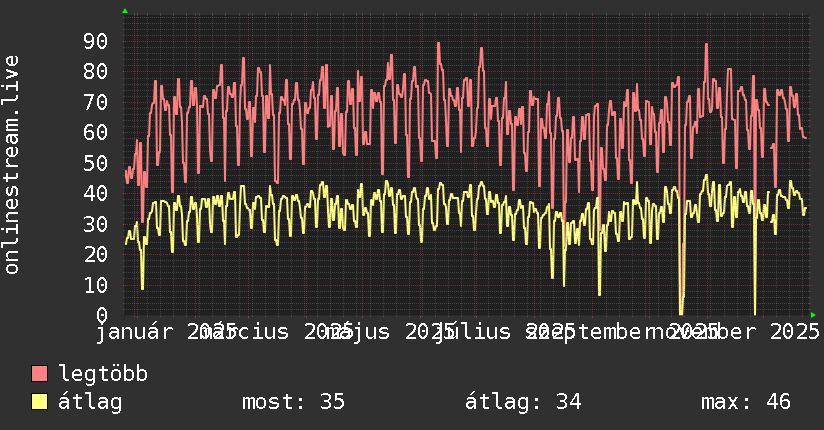Image resolution: width=824 pixels, height=430 pixels.
Task: Click the 60 label on y-axis
Action: pyautogui.click(x=96, y=132)
